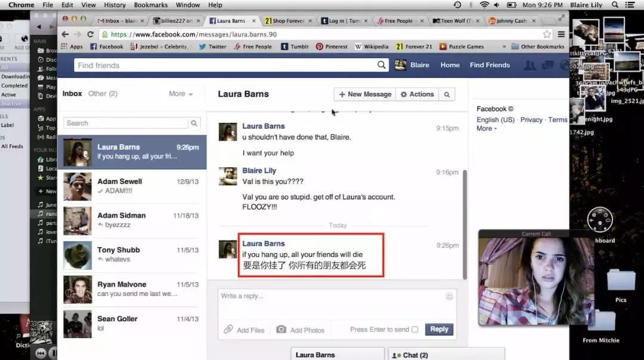Click the Chrome back arrow button
The height and width of the screenshot is (360, 644).
point(65,34)
